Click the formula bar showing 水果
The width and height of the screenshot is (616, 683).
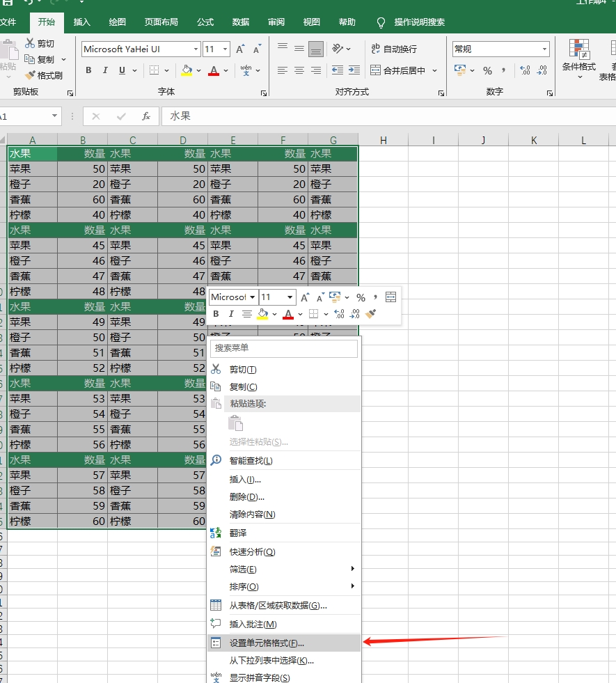[388, 116]
